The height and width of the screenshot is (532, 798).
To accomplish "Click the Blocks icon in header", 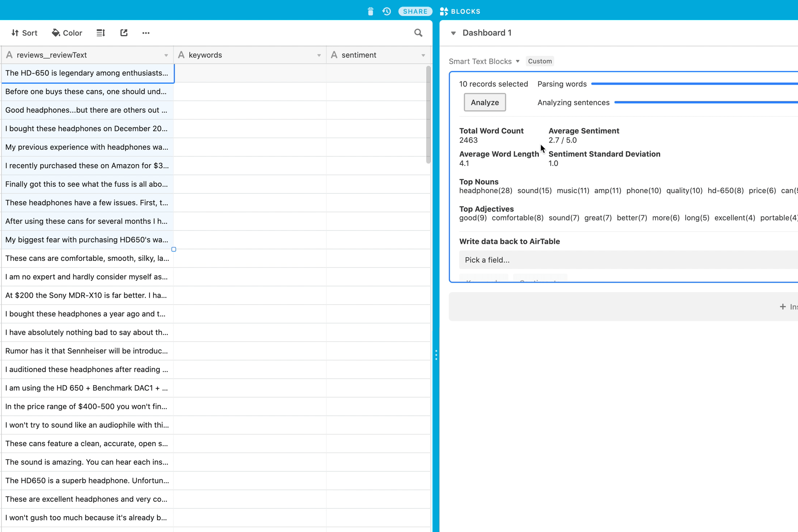I will click(444, 11).
